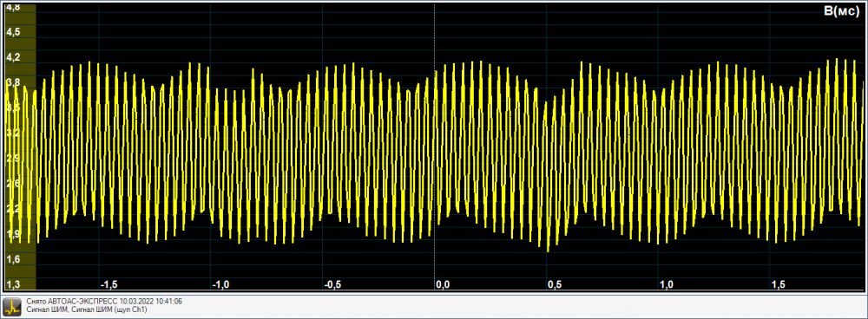
Task: Click the 1,3 voltage axis label
Action: click(x=13, y=284)
